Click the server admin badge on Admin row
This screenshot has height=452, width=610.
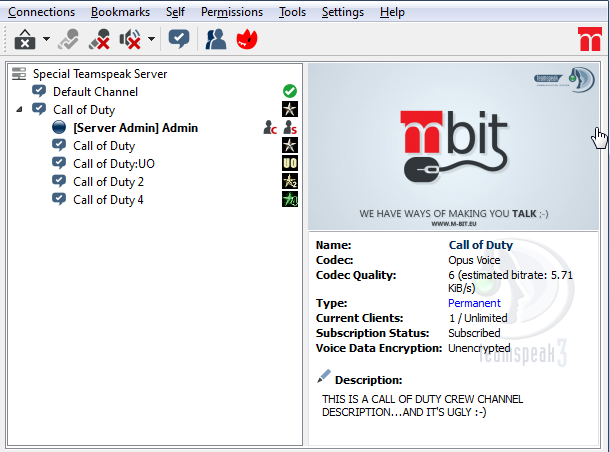[x=290, y=127]
